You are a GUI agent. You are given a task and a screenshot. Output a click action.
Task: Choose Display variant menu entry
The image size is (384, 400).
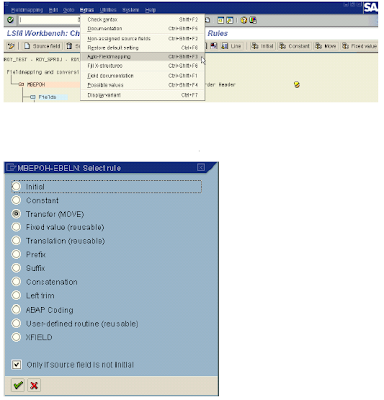click(143, 95)
